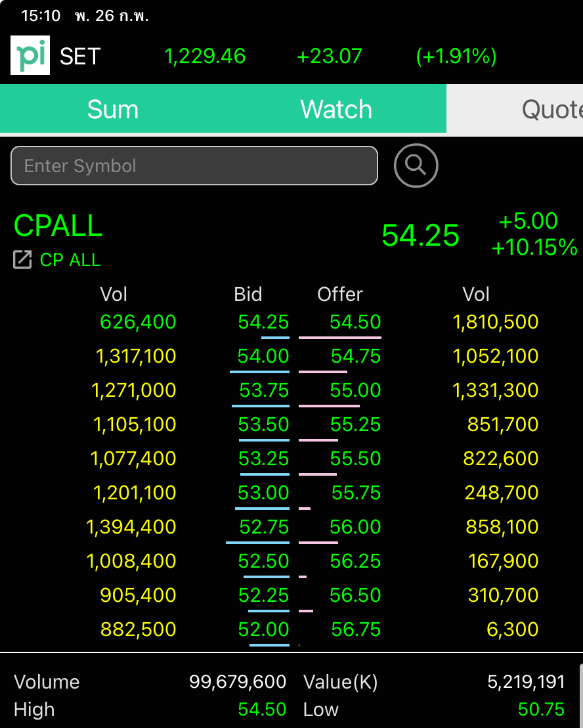This screenshot has height=728, width=583.
Task: Select bid price 53.50
Action: (x=263, y=424)
